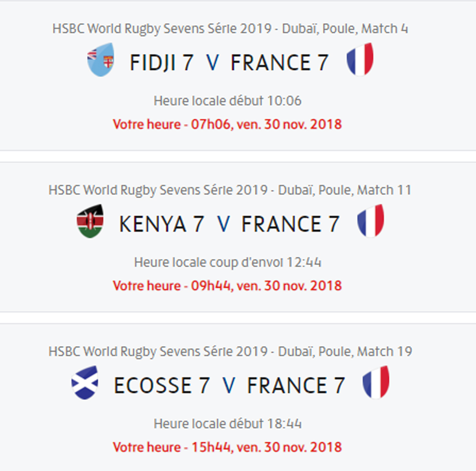This screenshot has width=476, height=471.
Task: Click the France flag icon in Match 19
Action: pyautogui.click(x=376, y=382)
